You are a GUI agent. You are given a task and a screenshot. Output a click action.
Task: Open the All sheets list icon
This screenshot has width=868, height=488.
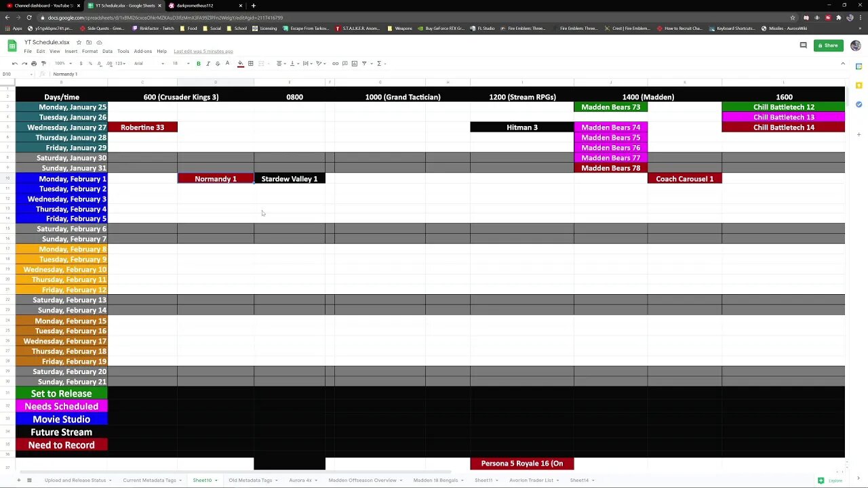(x=29, y=480)
